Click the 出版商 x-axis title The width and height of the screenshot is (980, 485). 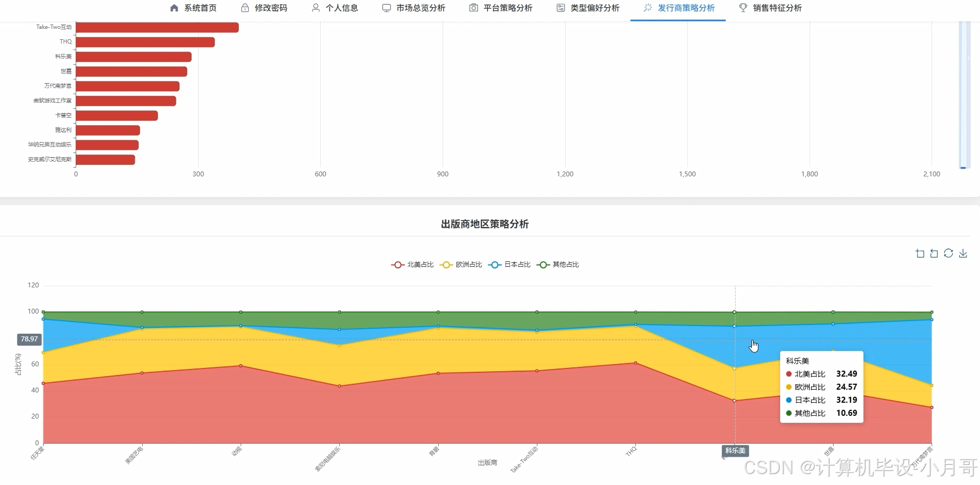[x=487, y=463]
